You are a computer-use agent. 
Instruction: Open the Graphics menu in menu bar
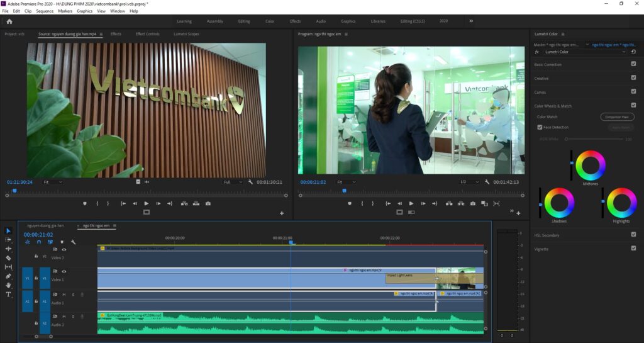pos(85,11)
